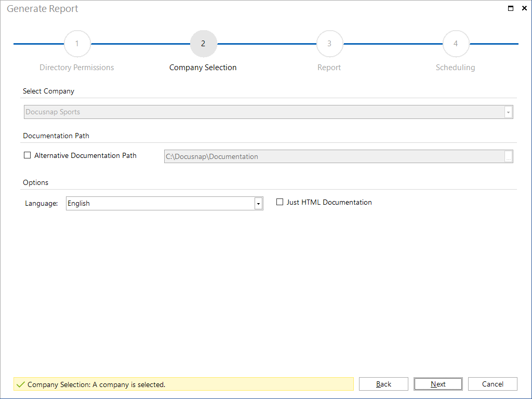
Task: Go to the Report step label
Action: tap(329, 68)
